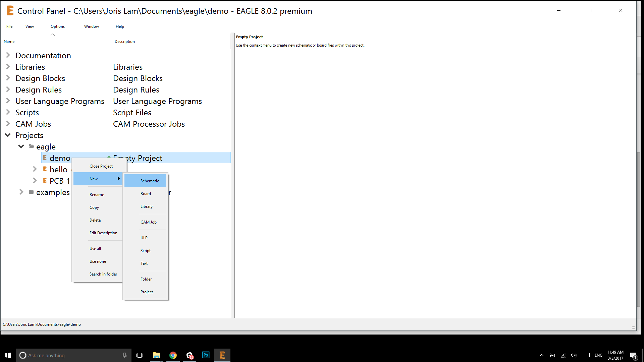The width and height of the screenshot is (644, 362).
Task: Expand the Libraries tree node
Action: [x=8, y=67]
